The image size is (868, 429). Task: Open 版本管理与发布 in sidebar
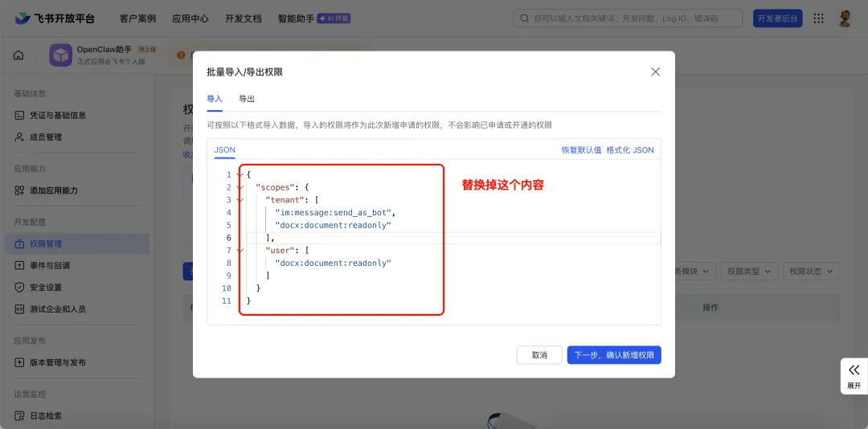[x=77, y=362]
